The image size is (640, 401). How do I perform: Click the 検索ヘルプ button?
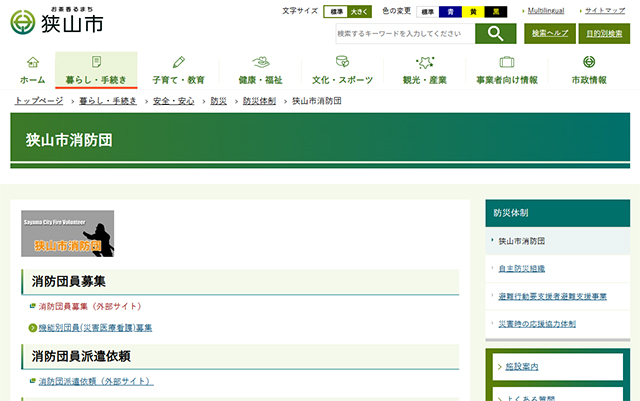point(550,33)
